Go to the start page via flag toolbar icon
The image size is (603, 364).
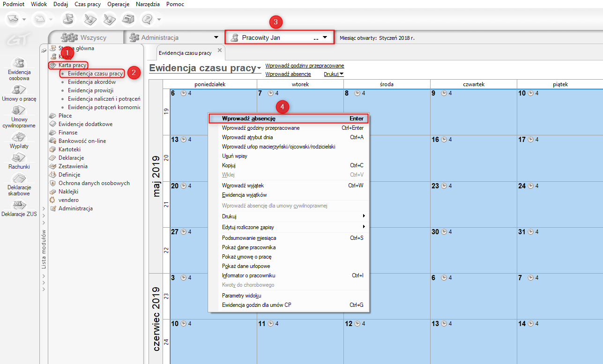pyautogui.click(x=69, y=19)
